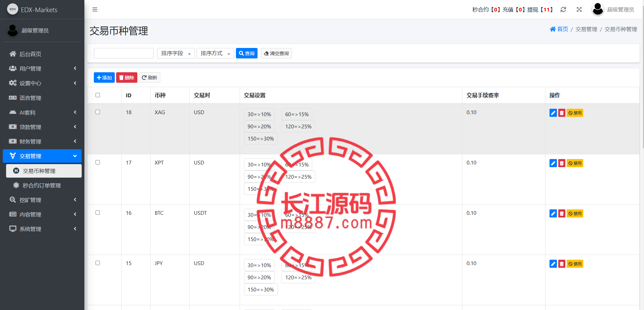Click the 150=>30% tag in JPY row
This screenshot has height=310, width=644.
261,289
